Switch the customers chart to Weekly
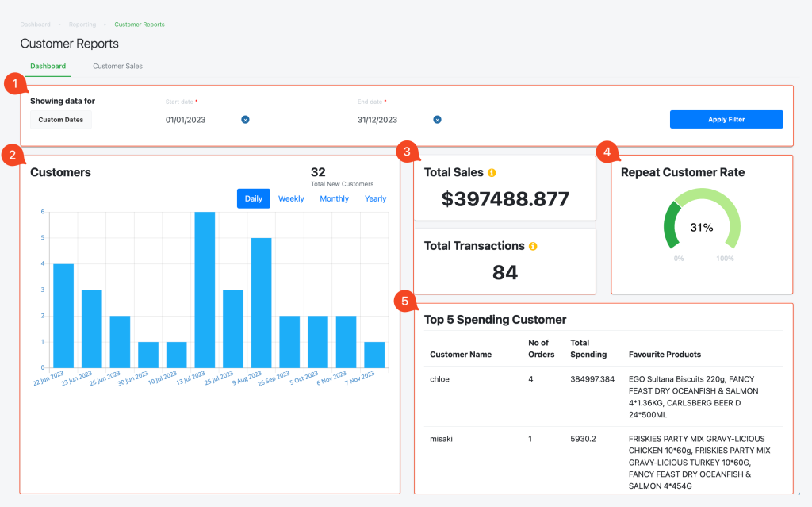The height and width of the screenshot is (507, 812). pyautogui.click(x=290, y=198)
